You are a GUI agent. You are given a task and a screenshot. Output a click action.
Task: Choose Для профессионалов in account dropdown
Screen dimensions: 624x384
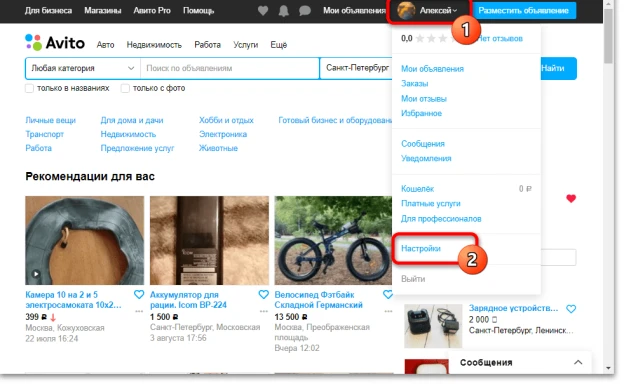(441, 218)
